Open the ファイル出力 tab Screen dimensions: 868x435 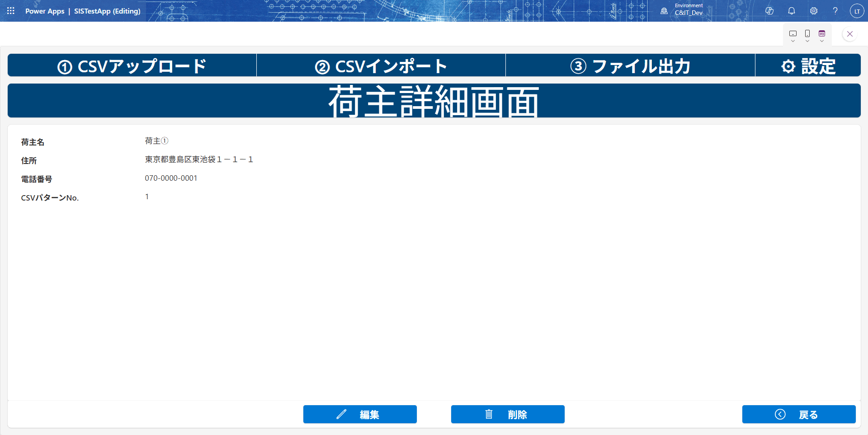(x=630, y=66)
